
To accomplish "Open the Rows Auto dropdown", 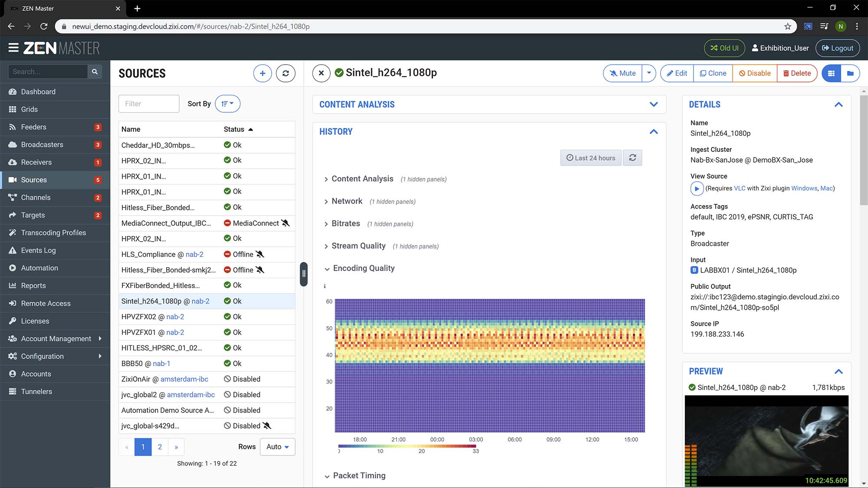I will [277, 447].
